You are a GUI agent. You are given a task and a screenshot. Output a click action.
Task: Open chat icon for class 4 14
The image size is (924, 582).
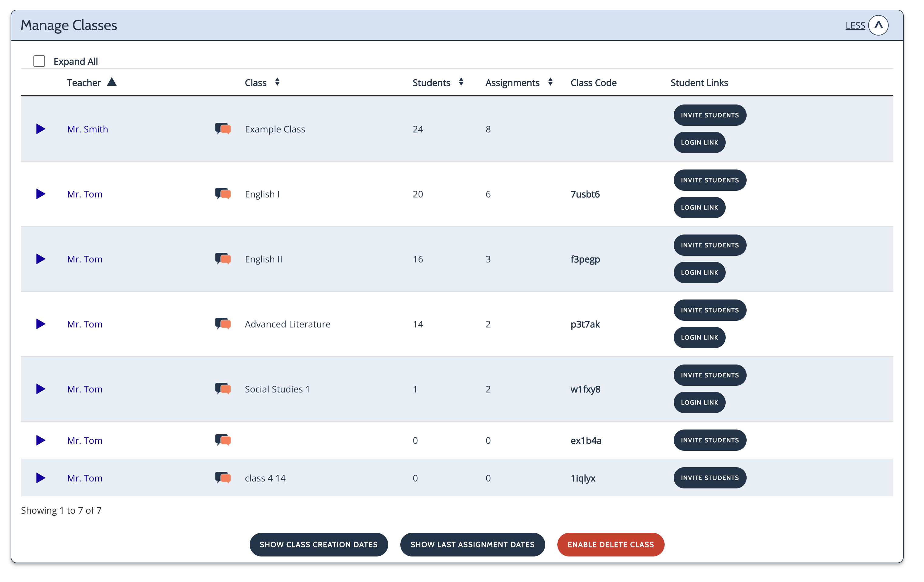[223, 478]
